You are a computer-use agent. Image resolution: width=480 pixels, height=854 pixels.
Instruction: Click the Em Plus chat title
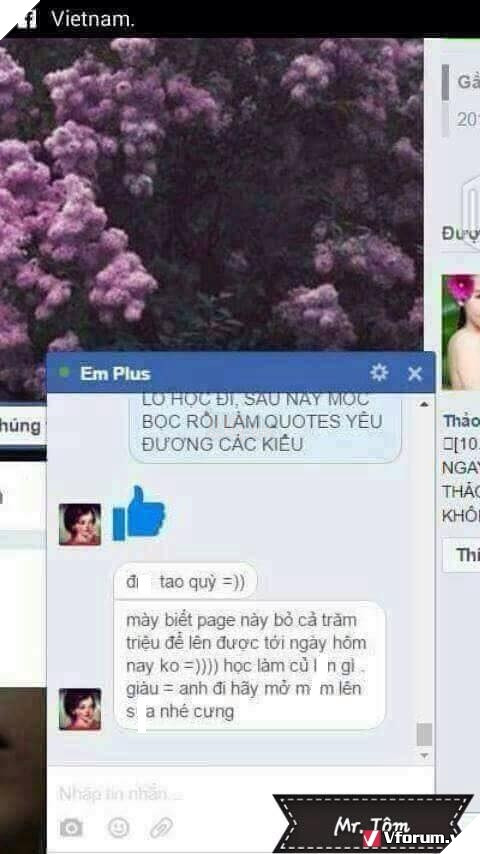tap(115, 374)
